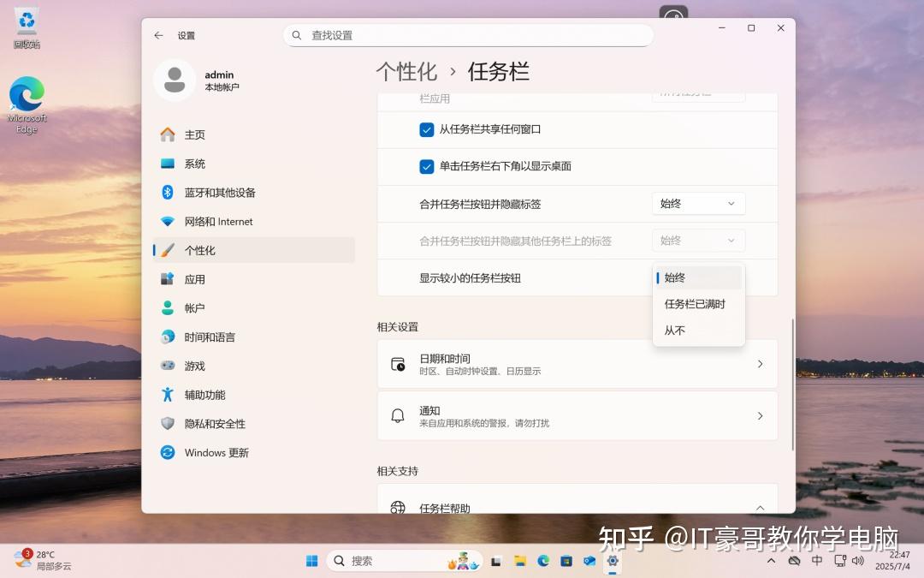Open 应用 settings category
The height and width of the screenshot is (578, 924).
pyautogui.click(x=254, y=279)
